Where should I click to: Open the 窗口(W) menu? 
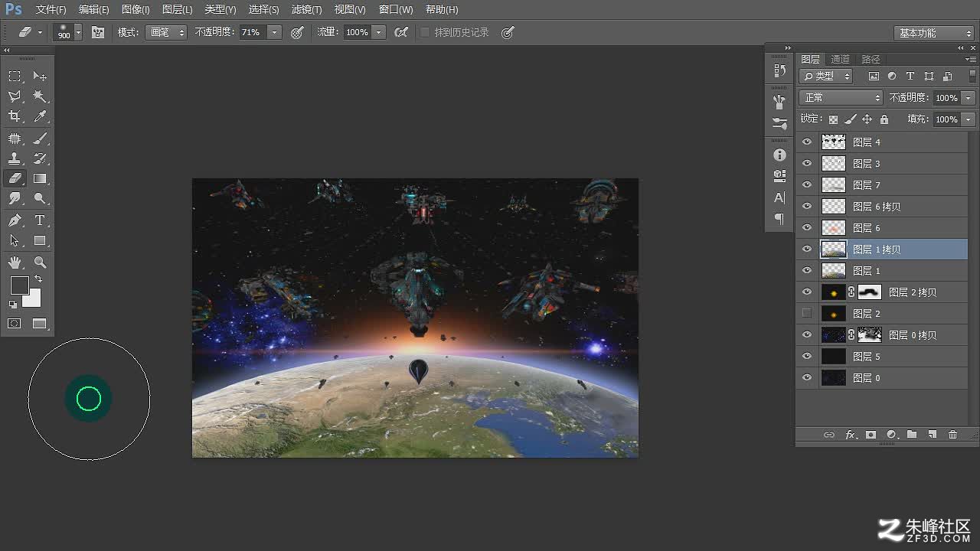(x=396, y=10)
